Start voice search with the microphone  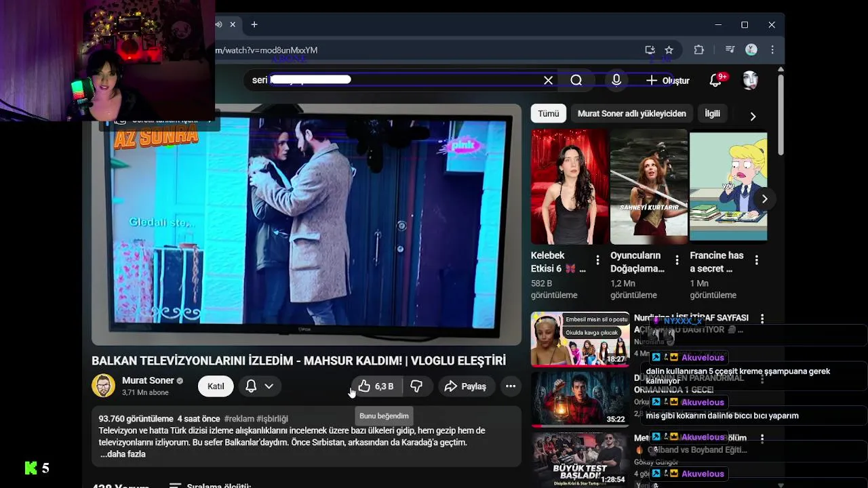coord(616,80)
